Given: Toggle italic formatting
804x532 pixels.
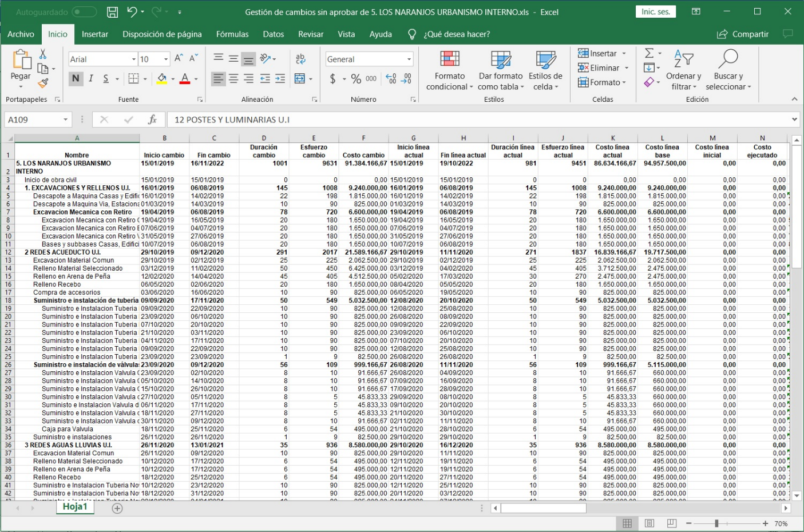Looking at the screenshot, I should click(x=90, y=79).
